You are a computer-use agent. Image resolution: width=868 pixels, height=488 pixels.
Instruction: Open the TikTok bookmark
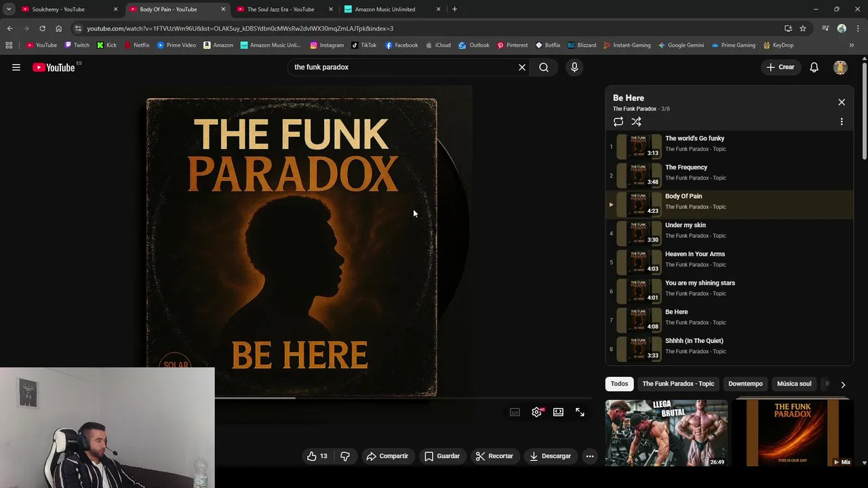(x=364, y=45)
